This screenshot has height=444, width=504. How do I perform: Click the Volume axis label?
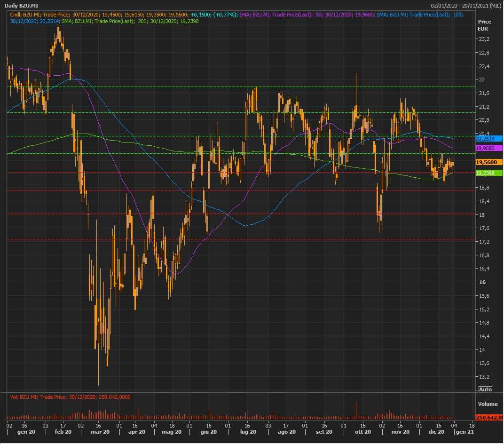click(x=488, y=404)
